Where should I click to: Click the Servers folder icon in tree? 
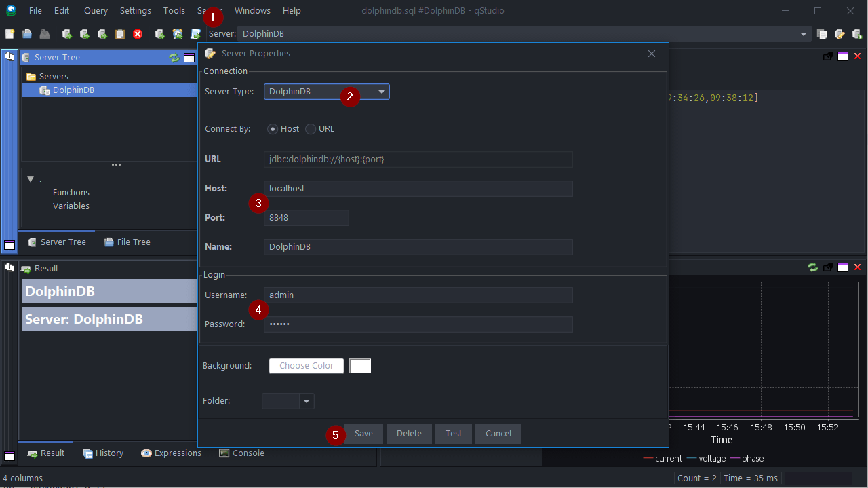[x=31, y=77]
